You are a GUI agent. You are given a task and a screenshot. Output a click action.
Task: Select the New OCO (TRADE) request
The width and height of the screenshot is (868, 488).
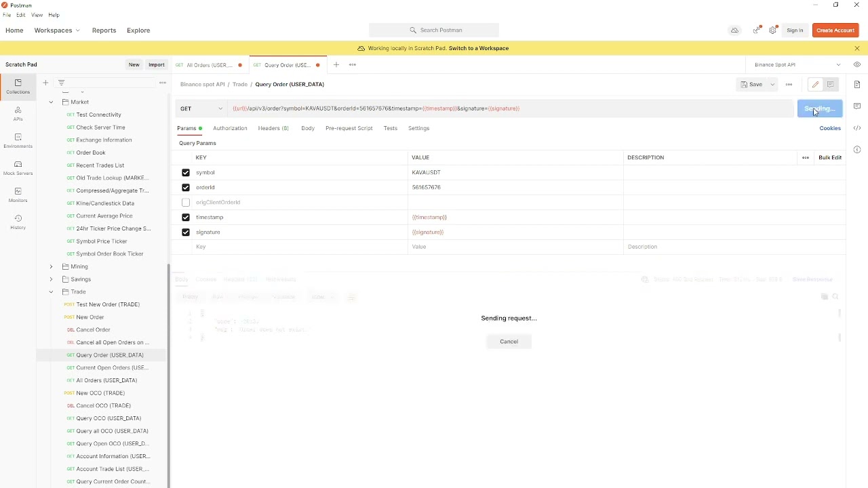click(x=100, y=393)
